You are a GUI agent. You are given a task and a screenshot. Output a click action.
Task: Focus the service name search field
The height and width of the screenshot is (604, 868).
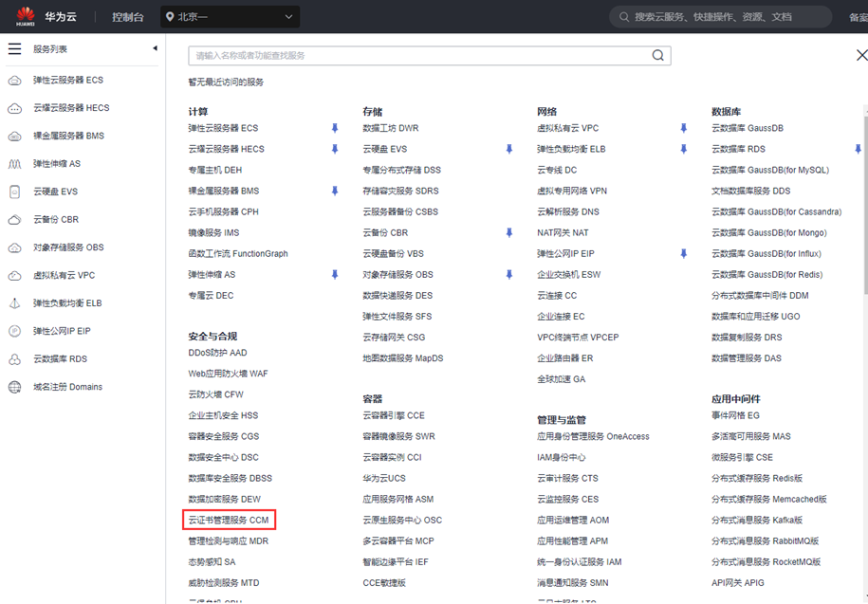[x=430, y=55]
